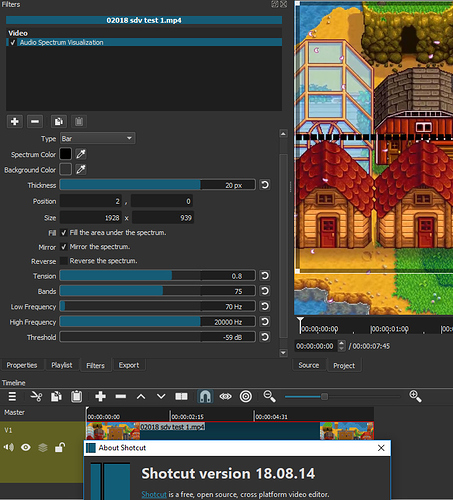Toggle Mirror the spectrum checkbox
The height and width of the screenshot is (500, 453).
point(64,247)
